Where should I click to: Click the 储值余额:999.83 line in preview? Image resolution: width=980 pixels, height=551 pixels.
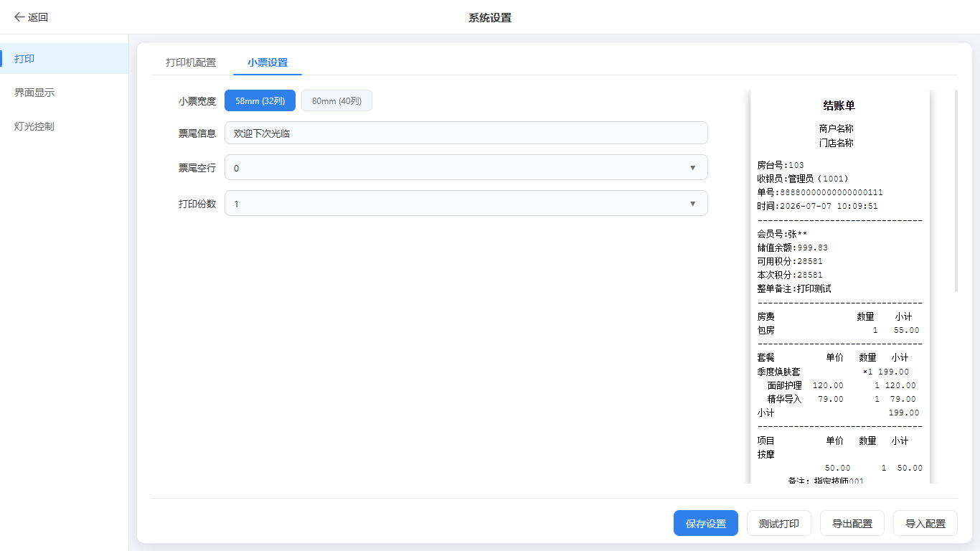click(x=792, y=248)
